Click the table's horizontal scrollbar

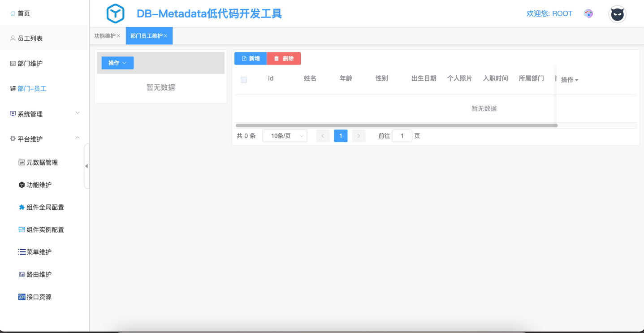click(396, 125)
